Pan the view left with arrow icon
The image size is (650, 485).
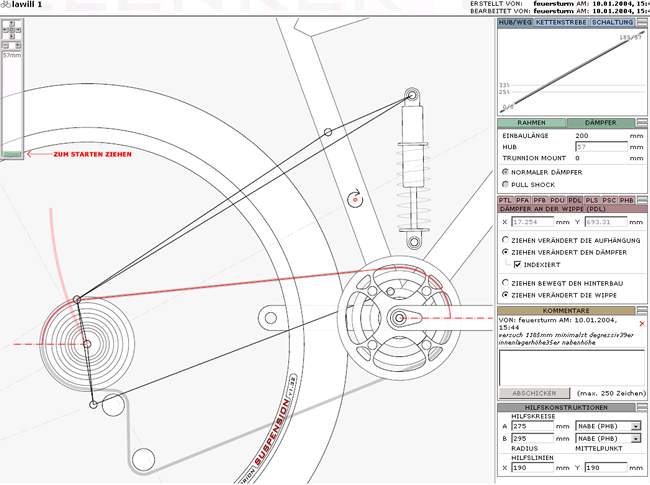click(x=5, y=30)
